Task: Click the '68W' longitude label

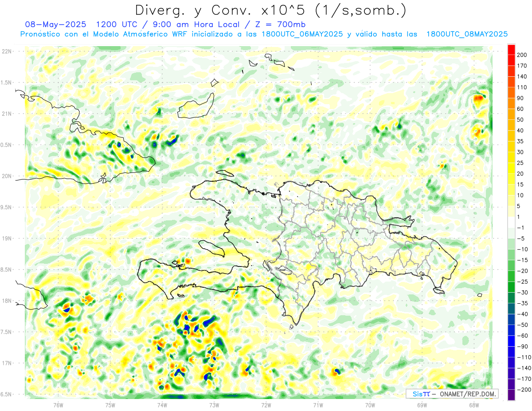Action: [x=473, y=405]
